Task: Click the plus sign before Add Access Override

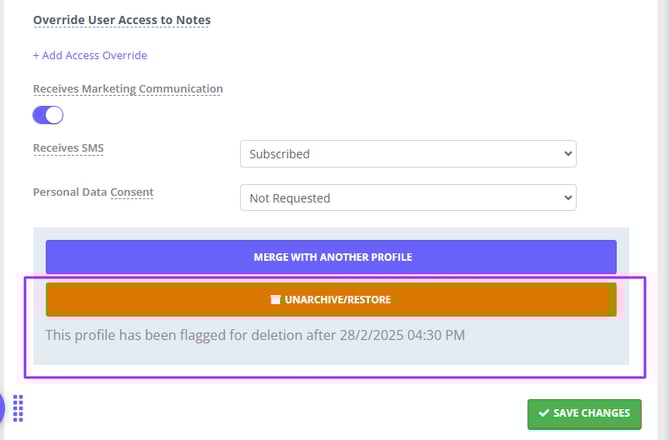Action: point(37,55)
